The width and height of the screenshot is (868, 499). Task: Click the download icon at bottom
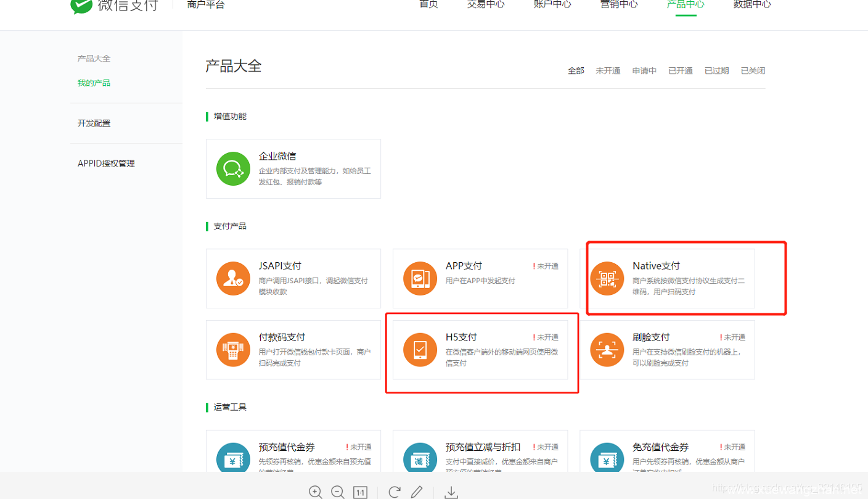[x=451, y=492]
